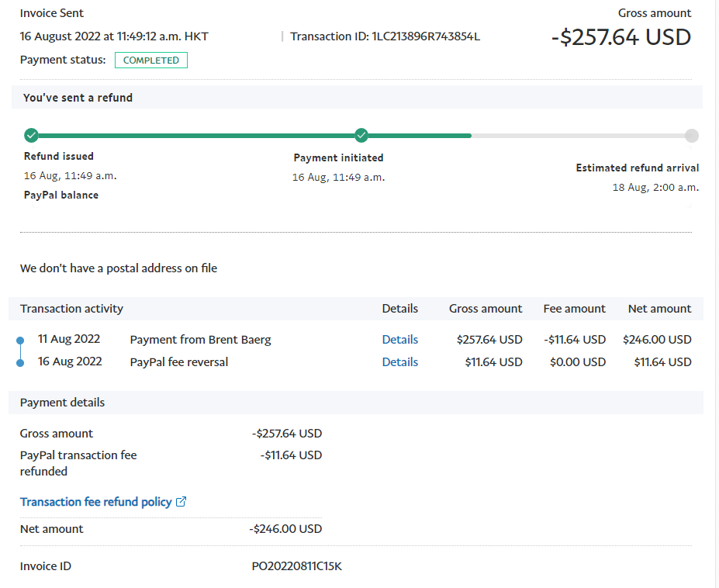Click the Refund issued green checkmark

[x=31, y=136]
